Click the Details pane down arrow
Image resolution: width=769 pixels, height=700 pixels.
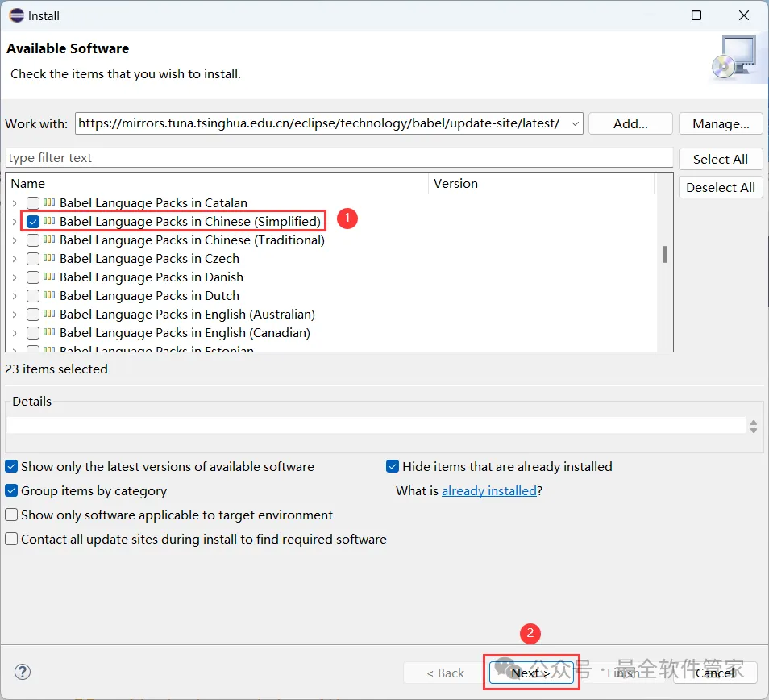[754, 430]
